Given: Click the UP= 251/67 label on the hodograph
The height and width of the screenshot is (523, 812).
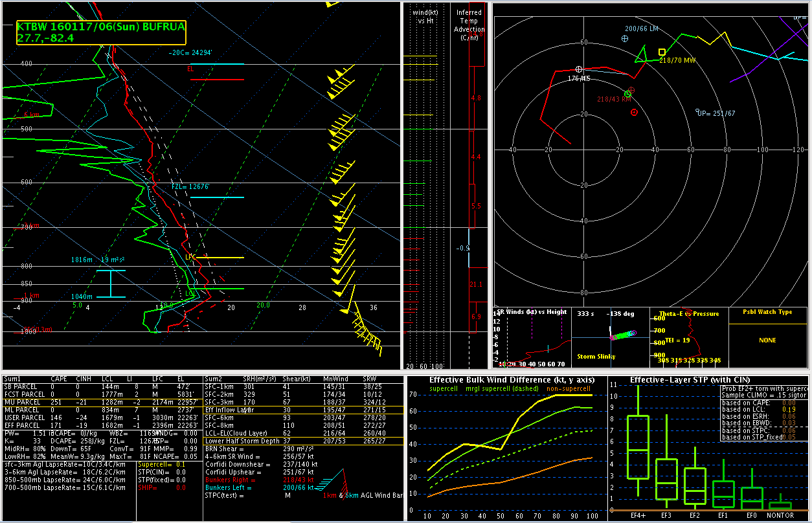Looking at the screenshot, I should point(717,114).
